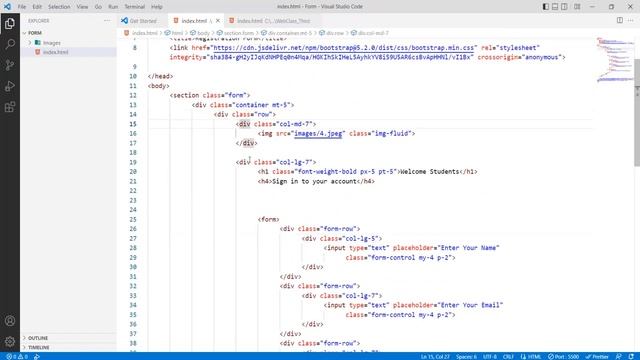Click the Prettier status bar item
640x360 pixels.
coord(597,357)
